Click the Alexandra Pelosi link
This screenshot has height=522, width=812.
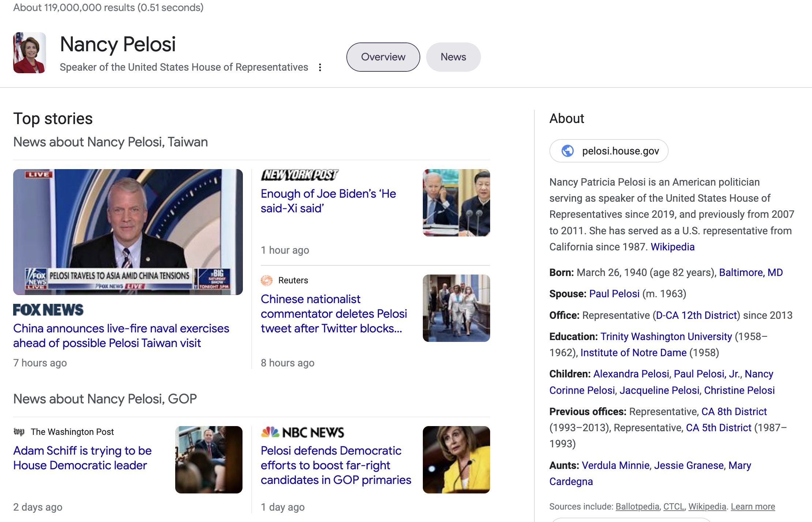pos(631,374)
